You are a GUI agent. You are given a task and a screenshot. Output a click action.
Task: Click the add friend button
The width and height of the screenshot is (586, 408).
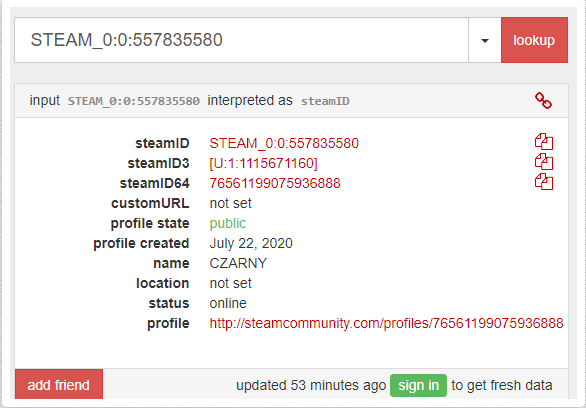59,384
